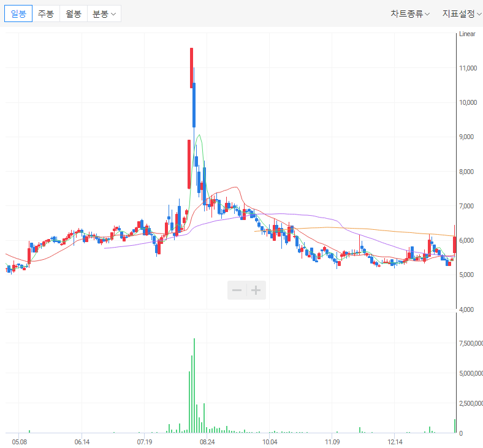Click the tallest green volume bar
483x448 pixels.
194,385
